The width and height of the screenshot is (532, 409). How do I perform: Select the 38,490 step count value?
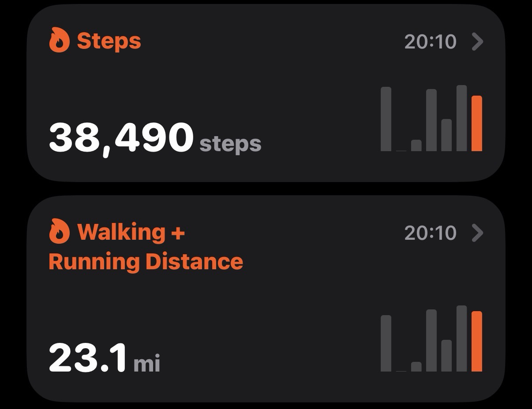[121, 138]
